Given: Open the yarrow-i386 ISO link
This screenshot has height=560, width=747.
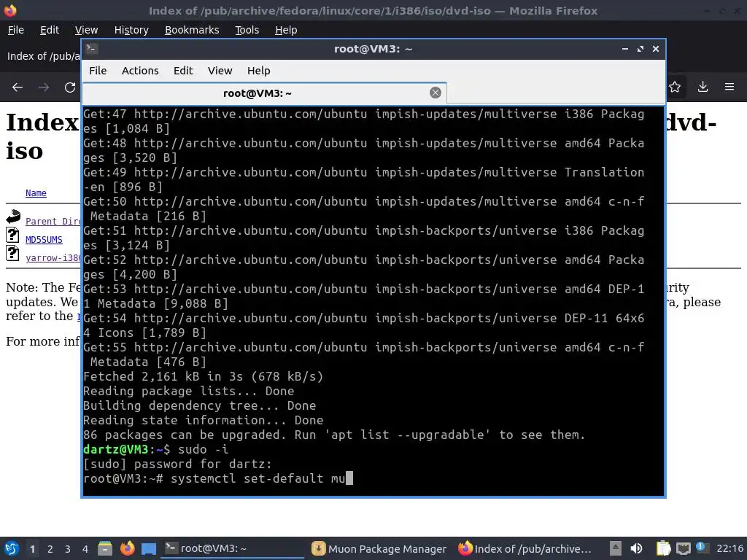Looking at the screenshot, I should pyautogui.click(x=53, y=257).
